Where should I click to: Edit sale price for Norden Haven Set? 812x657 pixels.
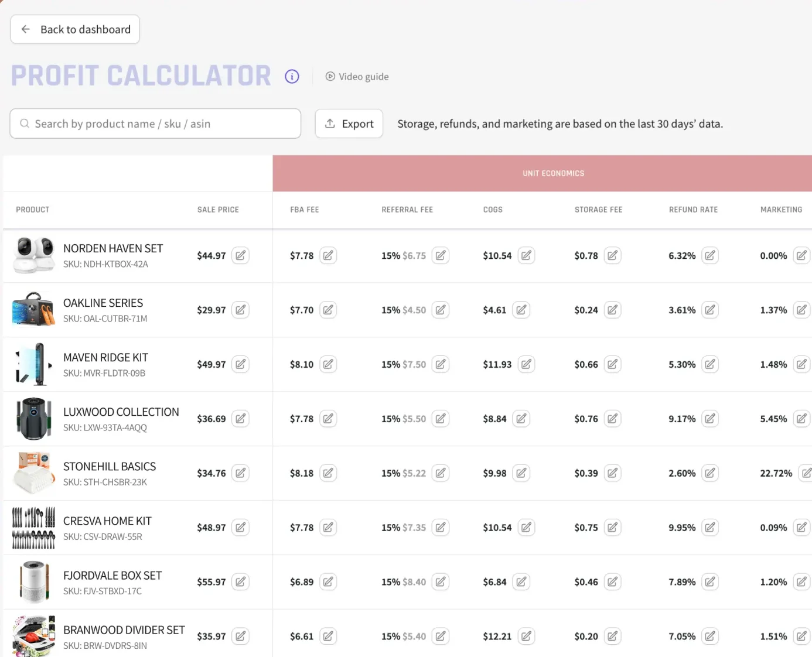[240, 255]
